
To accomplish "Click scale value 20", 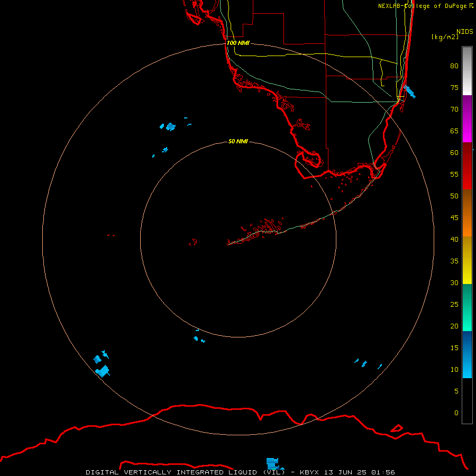I will click(454, 326).
